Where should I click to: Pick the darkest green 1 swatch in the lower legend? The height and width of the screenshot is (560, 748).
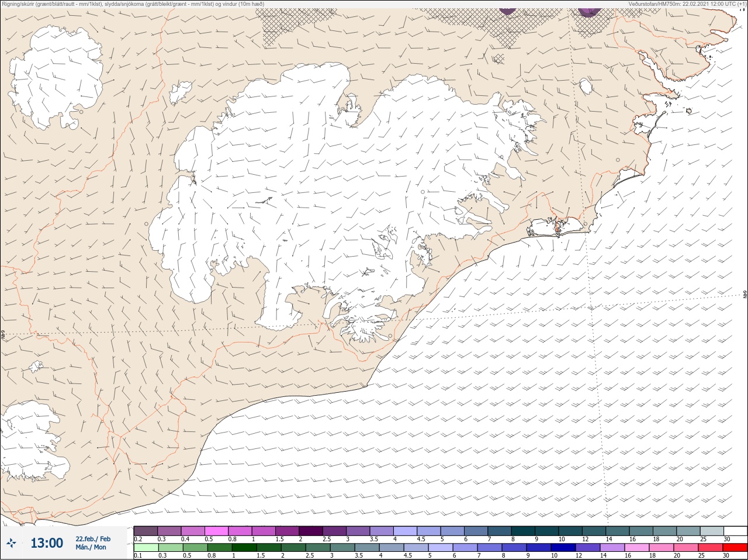[243, 548]
